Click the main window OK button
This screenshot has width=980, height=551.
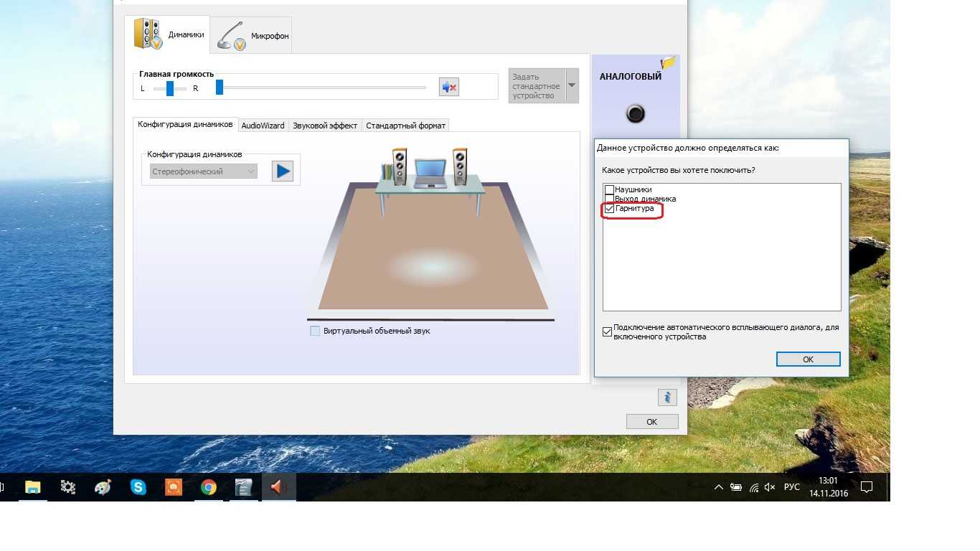[652, 422]
